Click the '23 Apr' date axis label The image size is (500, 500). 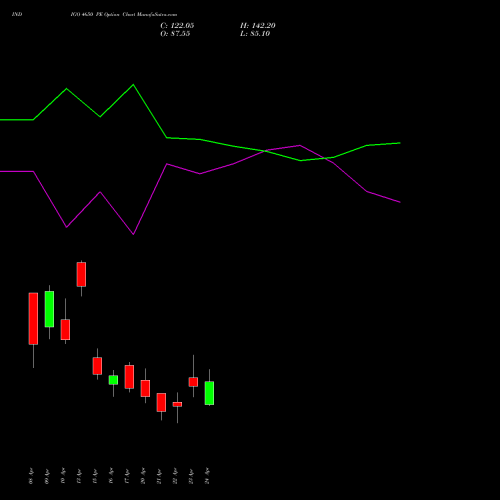point(191,476)
